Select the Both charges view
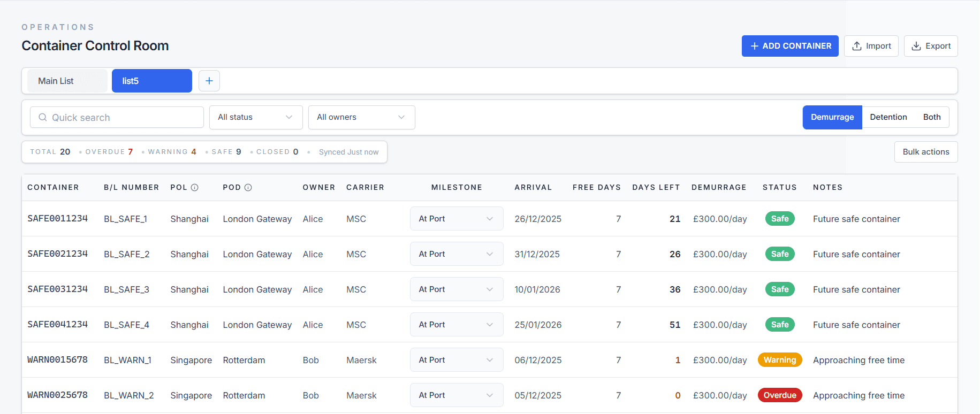The width and height of the screenshot is (980, 414). point(931,117)
